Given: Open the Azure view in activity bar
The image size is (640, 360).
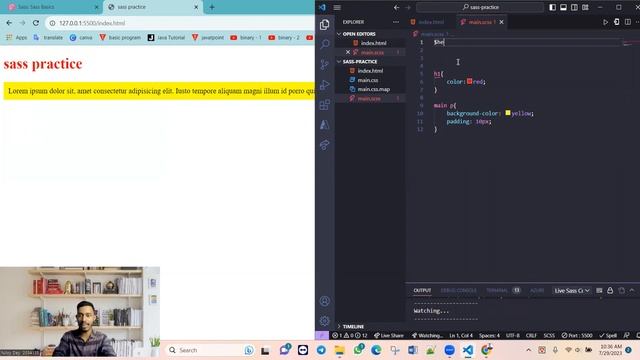Looking at the screenshot, I should tap(324, 124).
